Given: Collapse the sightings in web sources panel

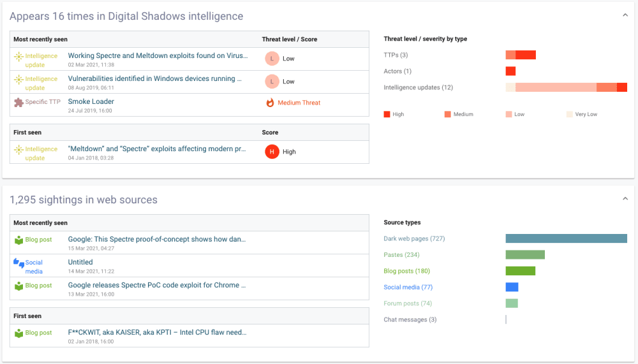Looking at the screenshot, I should tap(625, 199).
